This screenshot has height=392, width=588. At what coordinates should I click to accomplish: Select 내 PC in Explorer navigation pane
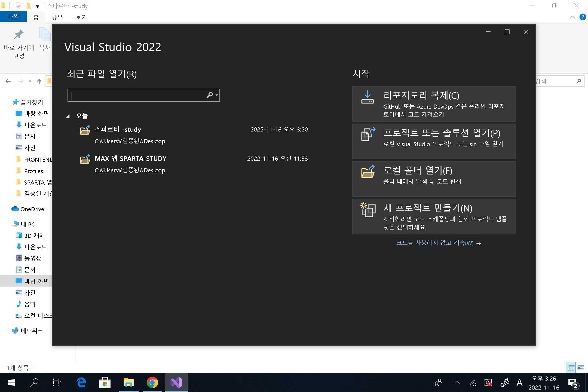[28, 224]
